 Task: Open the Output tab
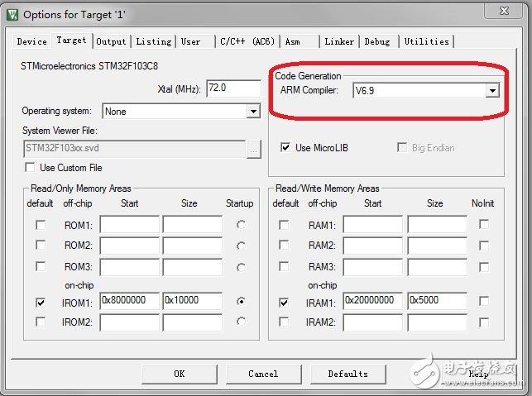[x=111, y=41]
